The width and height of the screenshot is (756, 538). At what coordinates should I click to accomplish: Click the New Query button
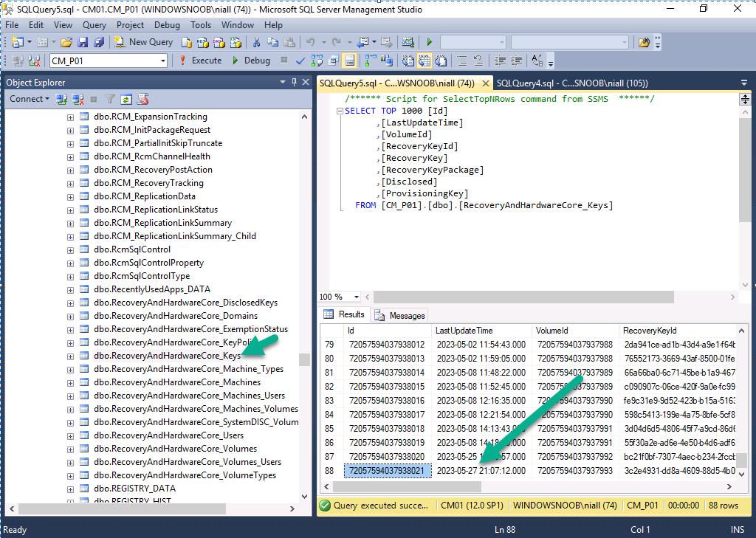(144, 42)
